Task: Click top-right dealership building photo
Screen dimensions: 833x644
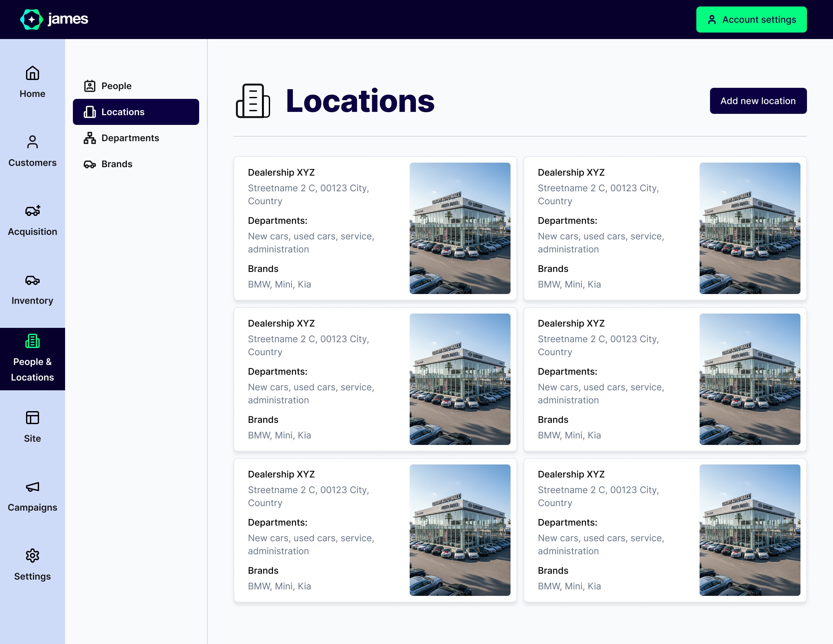Action: pyautogui.click(x=749, y=228)
